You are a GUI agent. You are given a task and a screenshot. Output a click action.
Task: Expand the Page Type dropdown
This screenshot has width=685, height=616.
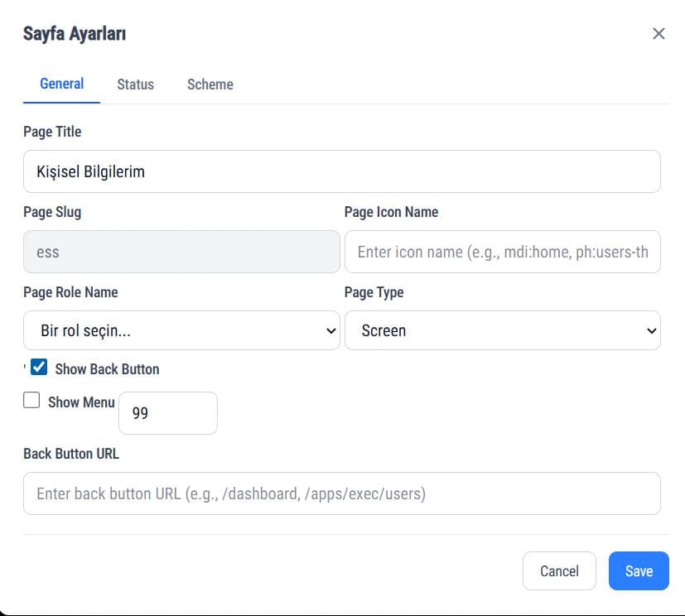pos(502,330)
